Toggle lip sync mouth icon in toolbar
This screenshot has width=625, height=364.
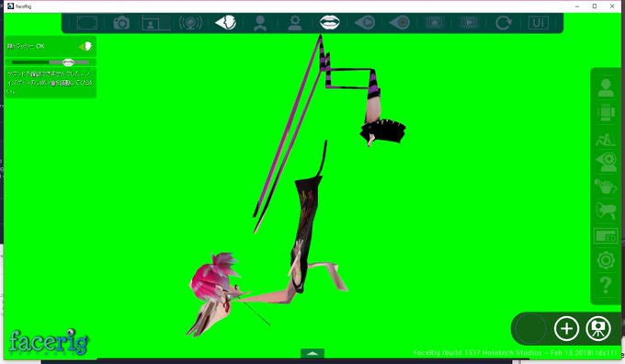(330, 22)
